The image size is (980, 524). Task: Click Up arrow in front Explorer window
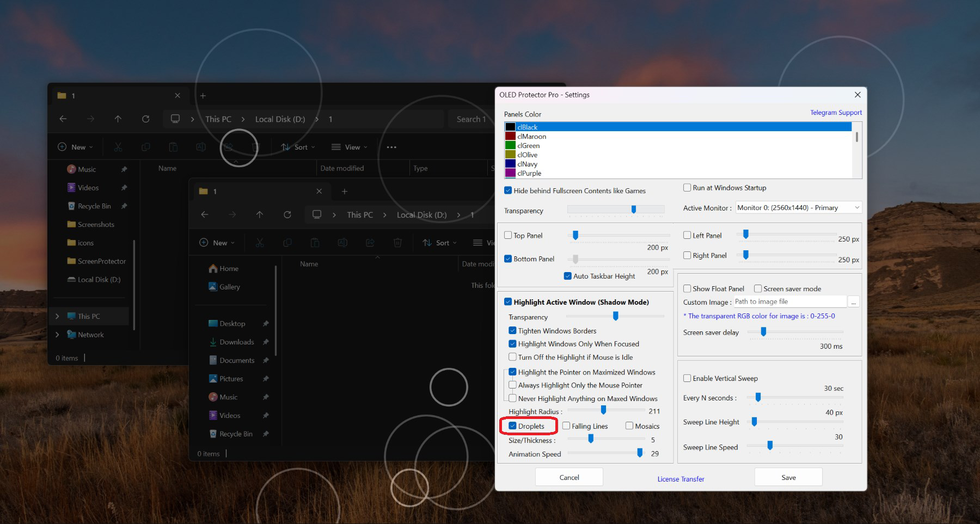pyautogui.click(x=260, y=214)
